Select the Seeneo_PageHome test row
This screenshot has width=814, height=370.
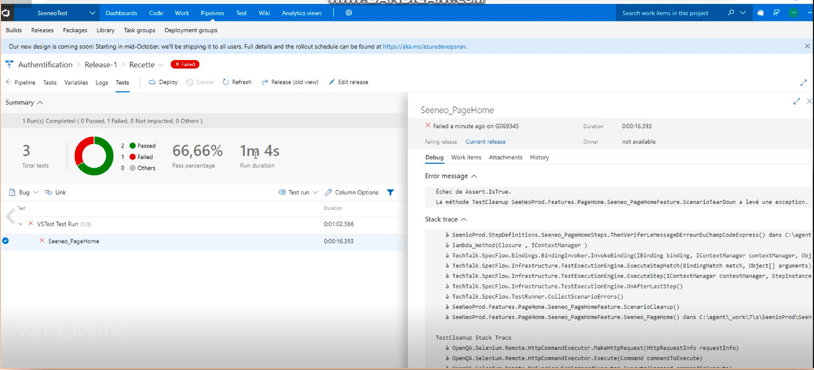point(201,241)
